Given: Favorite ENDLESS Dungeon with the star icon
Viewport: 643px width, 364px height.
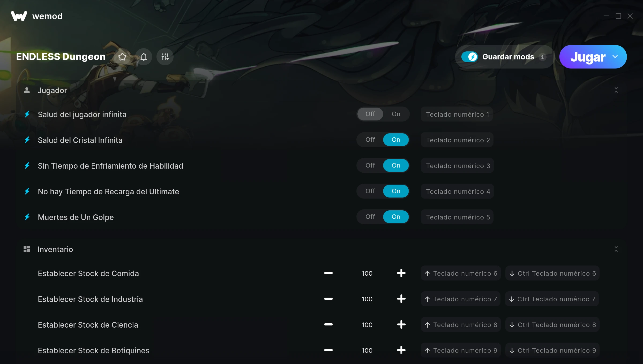Looking at the screenshot, I should point(122,57).
